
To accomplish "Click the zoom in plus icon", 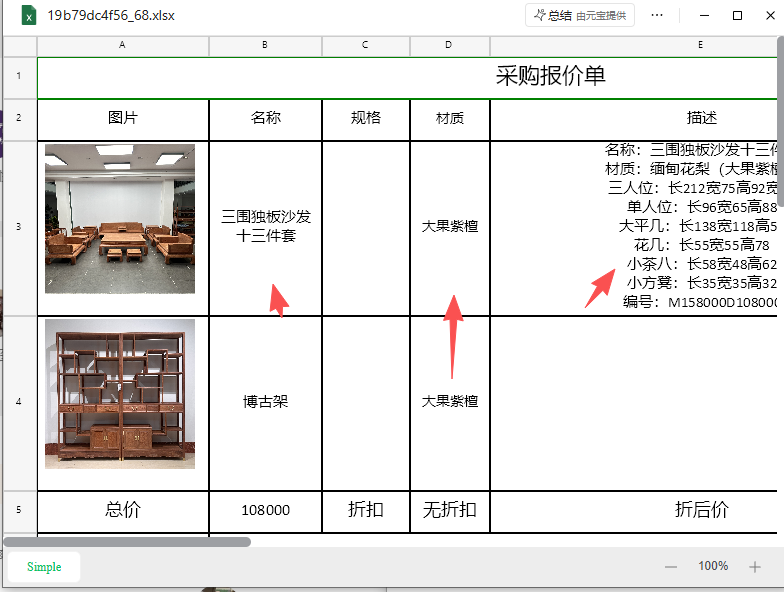I will [x=755, y=567].
